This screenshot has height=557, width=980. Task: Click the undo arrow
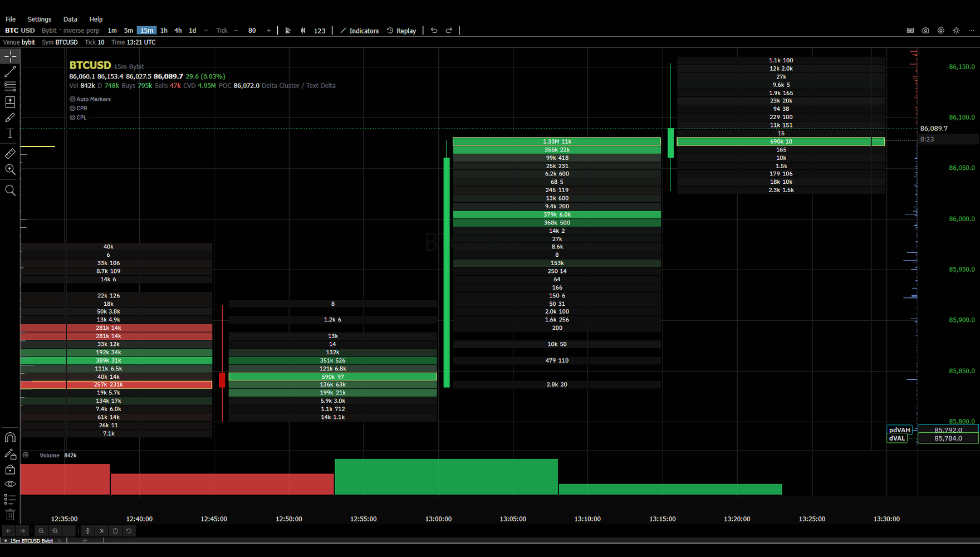coord(434,31)
